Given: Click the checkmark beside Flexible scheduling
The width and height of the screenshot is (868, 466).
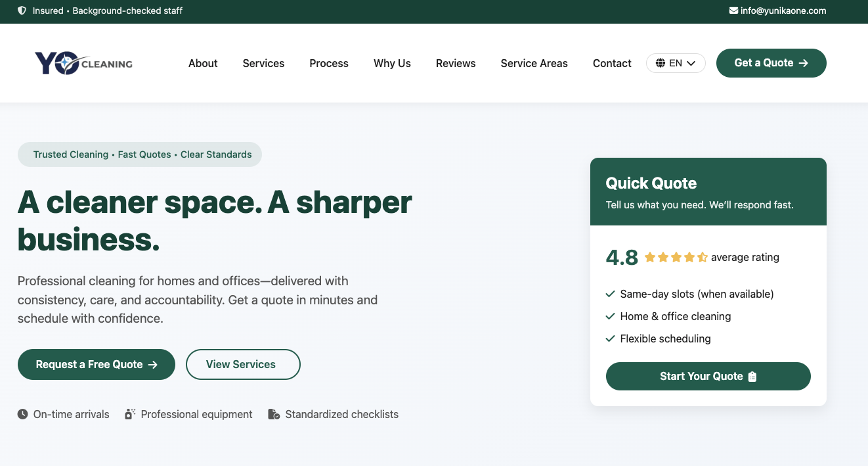Looking at the screenshot, I should (x=610, y=338).
